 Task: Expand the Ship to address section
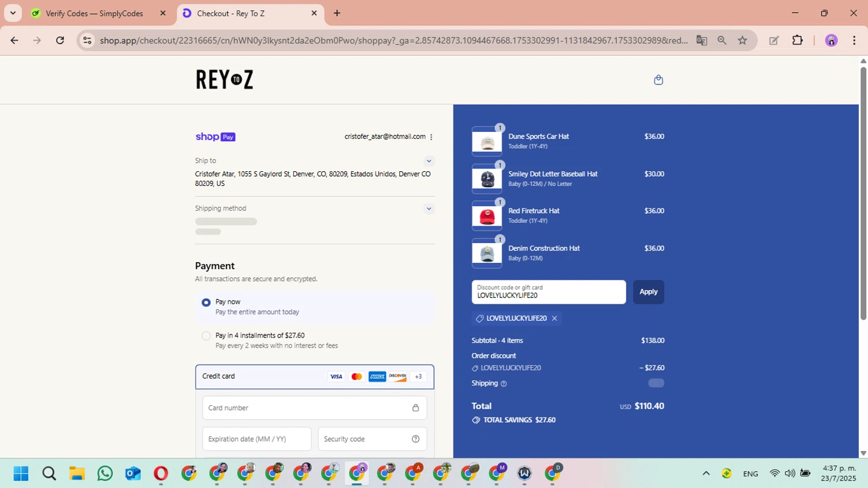[429, 162]
